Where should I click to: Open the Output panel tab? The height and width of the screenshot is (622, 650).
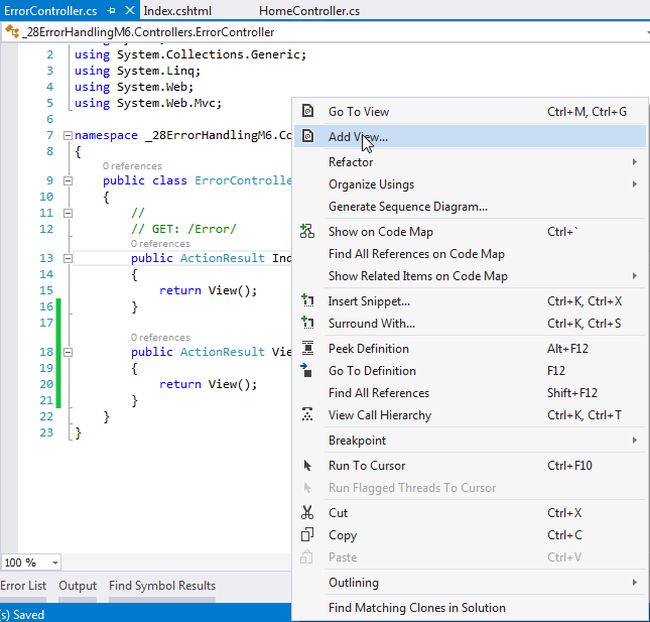tap(78, 586)
